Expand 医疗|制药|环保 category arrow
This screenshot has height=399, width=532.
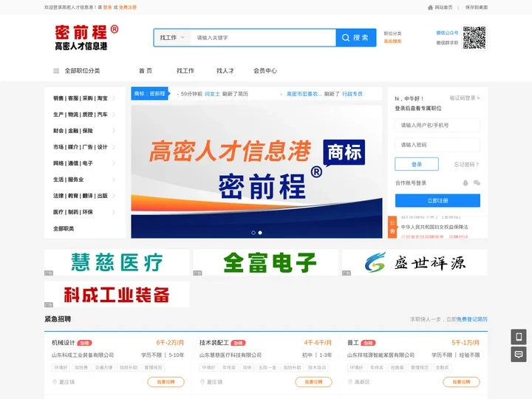[114, 212]
